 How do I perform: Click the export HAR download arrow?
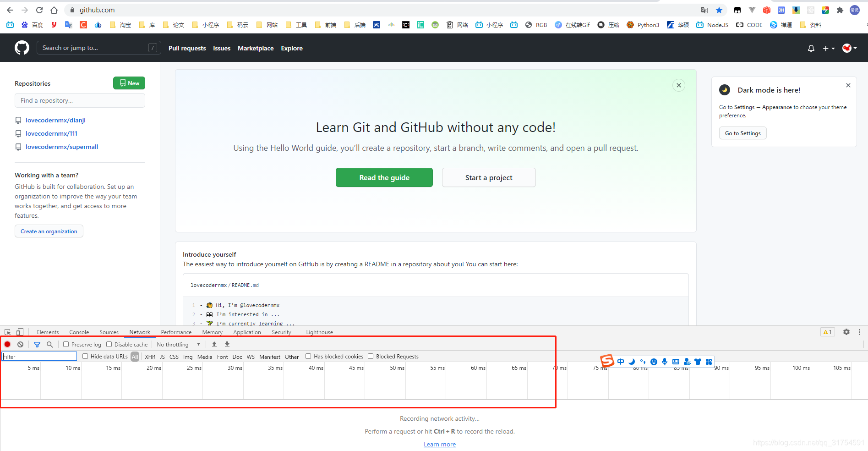[227, 344]
